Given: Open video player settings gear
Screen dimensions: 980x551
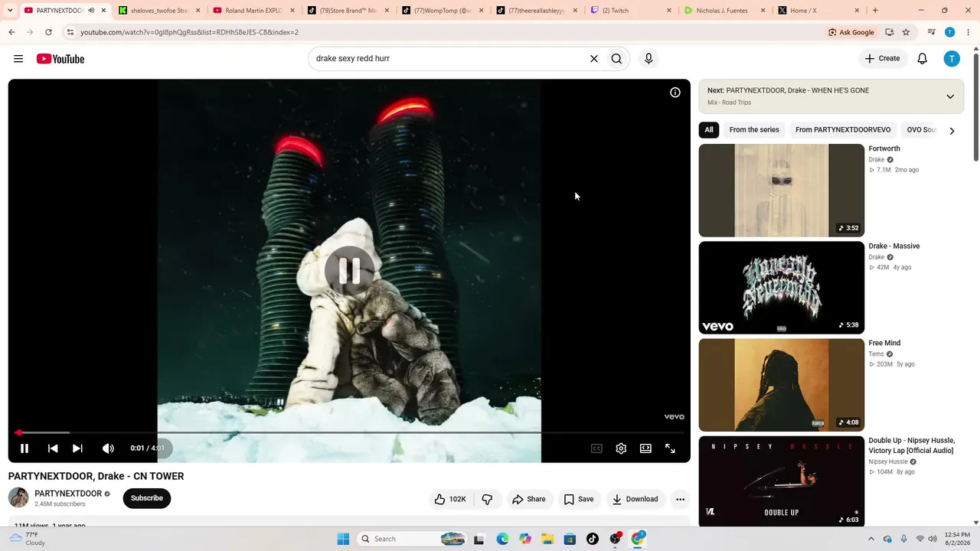Looking at the screenshot, I should (x=621, y=448).
